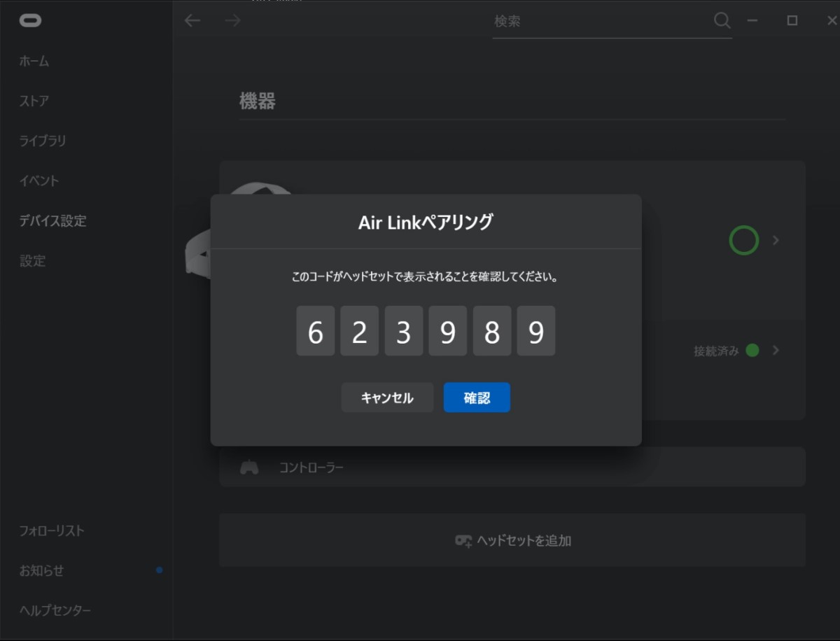Click the green ring status indicator

point(744,240)
